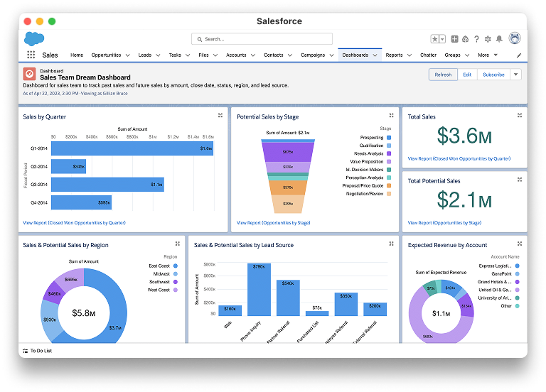546x392 pixels.
Task: Open View Report link under Total Potential Sales
Action: coord(444,222)
